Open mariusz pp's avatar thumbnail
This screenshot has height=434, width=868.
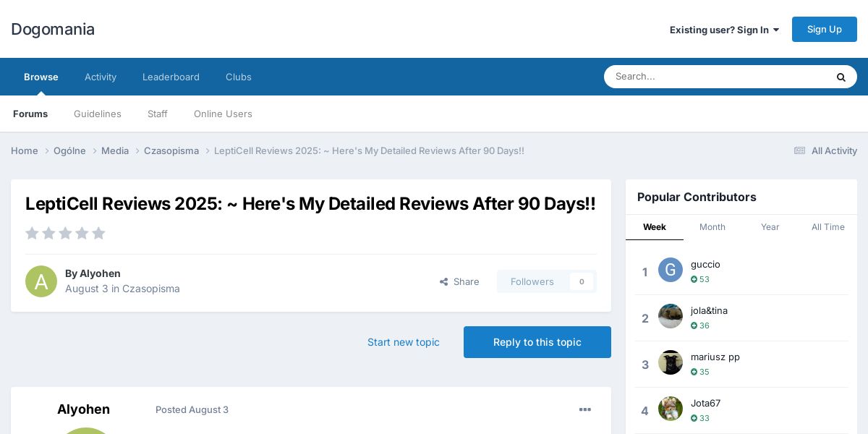point(671,362)
